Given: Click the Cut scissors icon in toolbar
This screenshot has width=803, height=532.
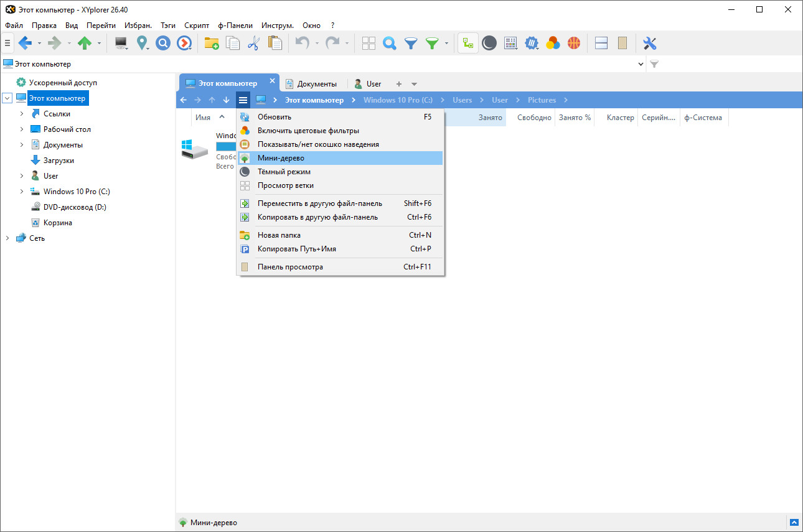Looking at the screenshot, I should click(253, 43).
